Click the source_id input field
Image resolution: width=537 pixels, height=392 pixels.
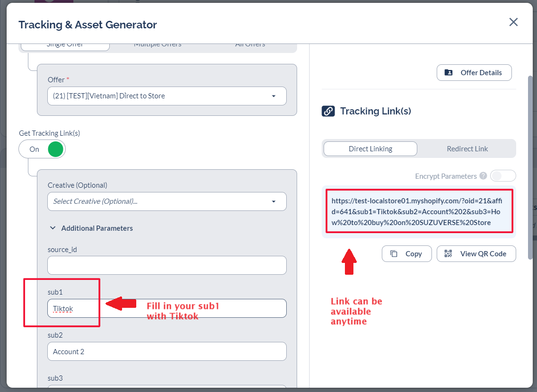(x=167, y=265)
